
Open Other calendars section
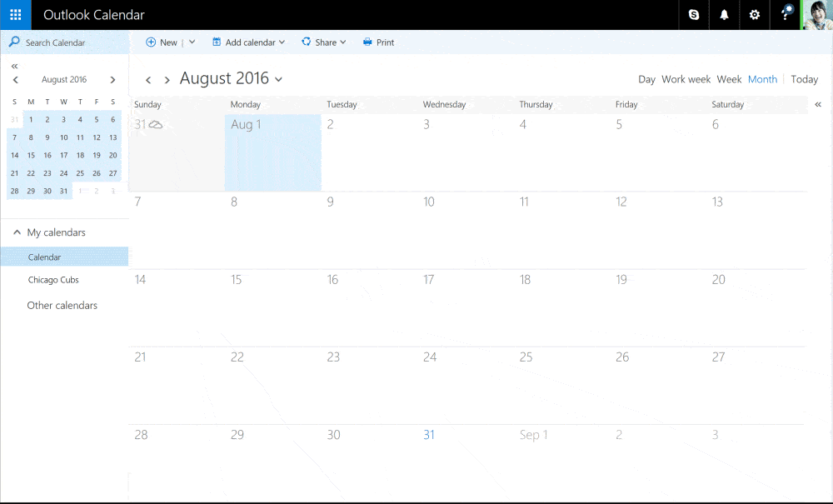(x=62, y=306)
